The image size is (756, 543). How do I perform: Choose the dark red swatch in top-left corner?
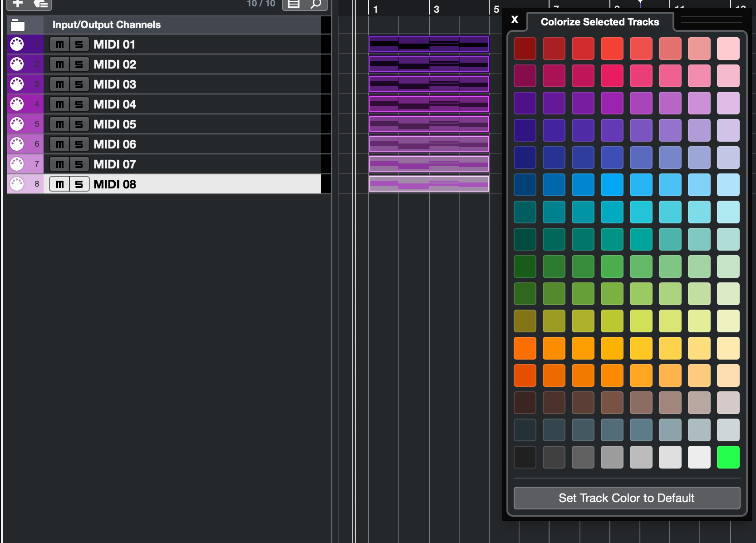click(525, 49)
